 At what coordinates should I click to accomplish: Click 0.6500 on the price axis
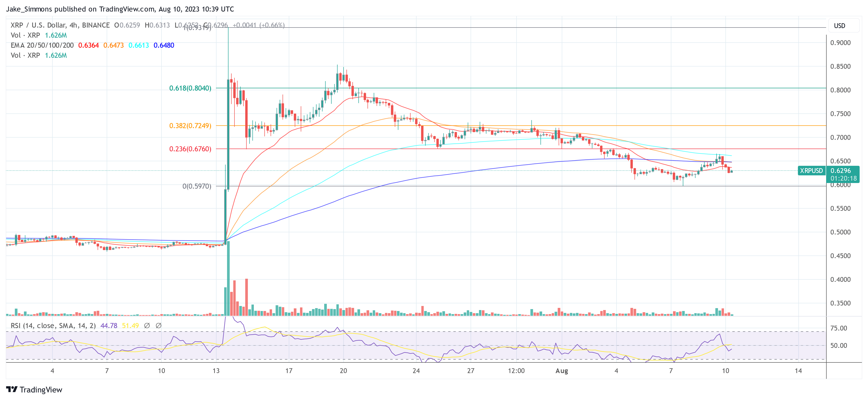(x=840, y=161)
